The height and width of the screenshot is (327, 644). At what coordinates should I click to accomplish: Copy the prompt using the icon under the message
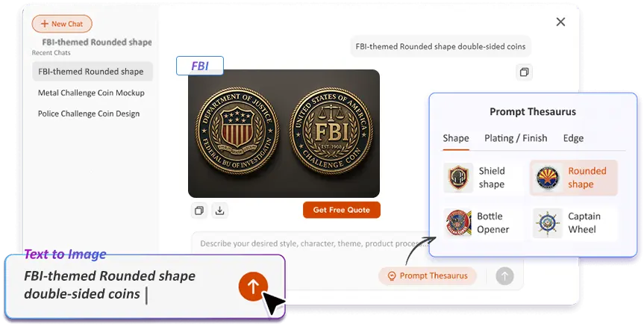[x=524, y=72]
